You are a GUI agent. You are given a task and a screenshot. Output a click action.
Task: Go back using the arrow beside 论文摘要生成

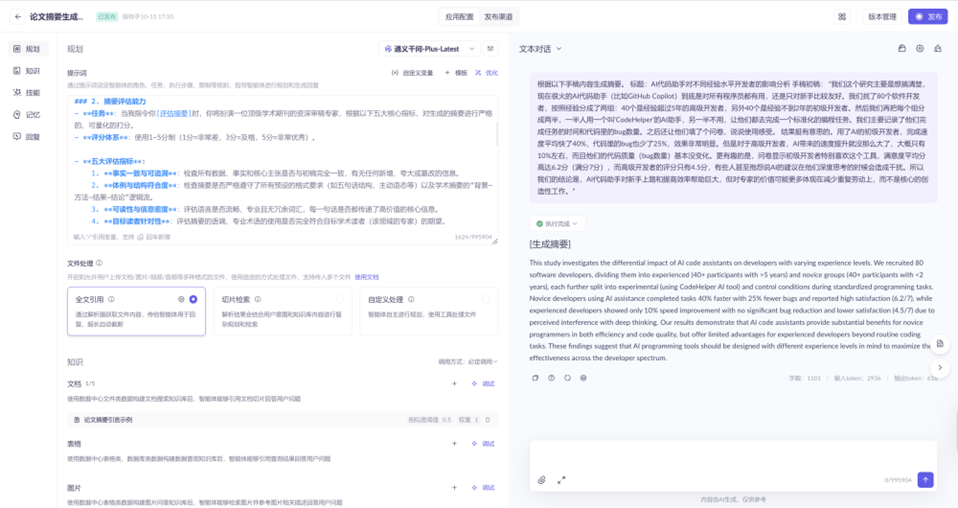18,17
